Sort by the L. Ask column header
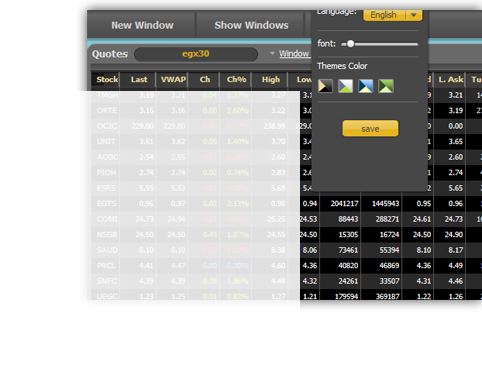The width and height of the screenshot is (482, 370). pyautogui.click(x=450, y=80)
